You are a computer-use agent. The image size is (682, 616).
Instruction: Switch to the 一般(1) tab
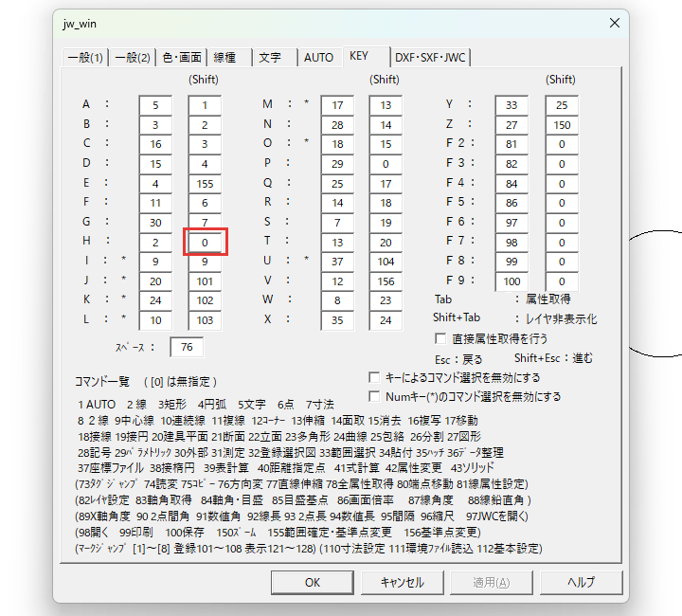point(85,58)
